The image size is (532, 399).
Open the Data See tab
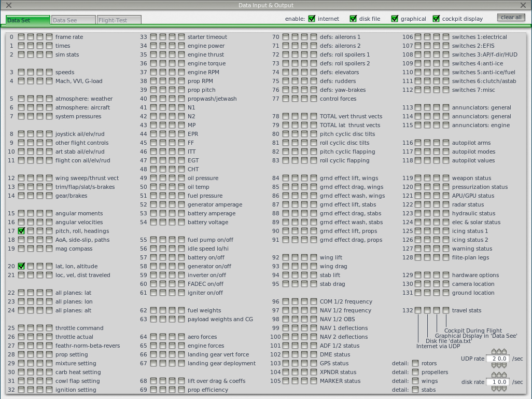[73, 20]
